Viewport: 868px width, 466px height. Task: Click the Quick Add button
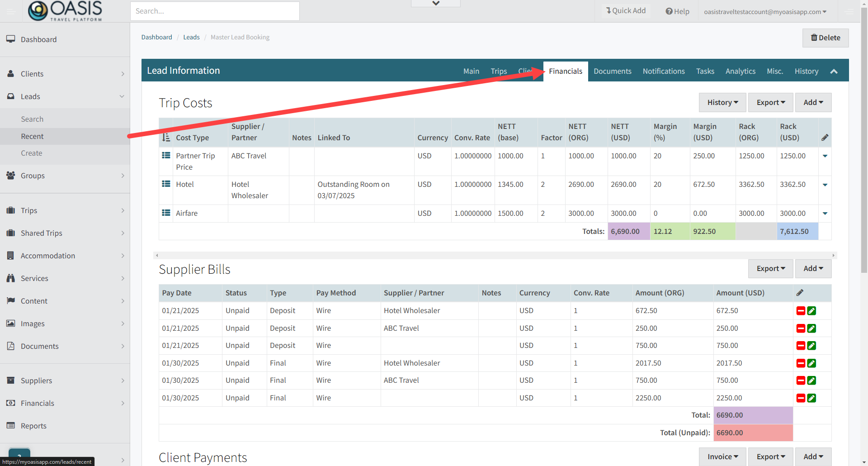click(626, 11)
